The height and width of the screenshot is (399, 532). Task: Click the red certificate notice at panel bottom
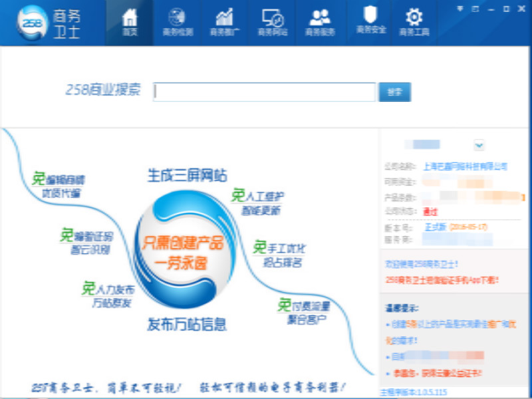[x=438, y=374]
